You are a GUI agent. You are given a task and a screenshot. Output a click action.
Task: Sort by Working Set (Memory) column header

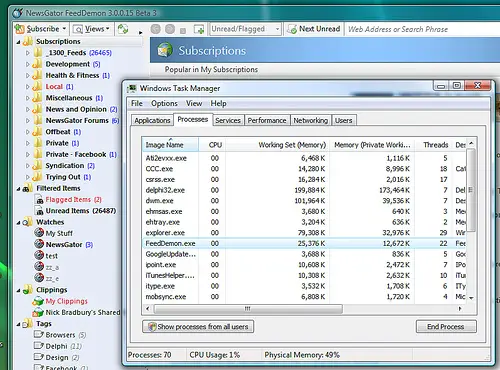[277, 145]
